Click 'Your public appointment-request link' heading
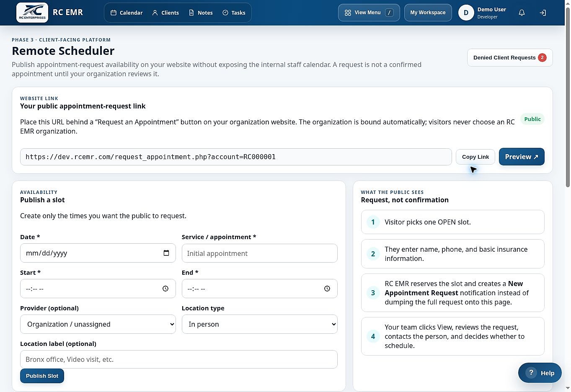571x392 pixels. point(83,106)
